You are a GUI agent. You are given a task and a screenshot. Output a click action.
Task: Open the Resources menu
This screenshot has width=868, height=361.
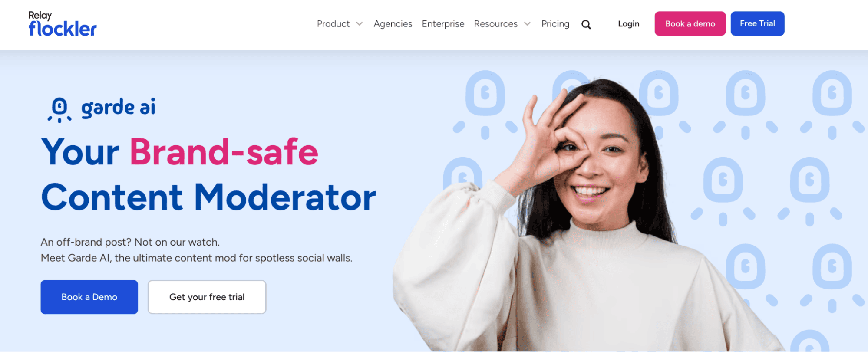tap(496, 24)
